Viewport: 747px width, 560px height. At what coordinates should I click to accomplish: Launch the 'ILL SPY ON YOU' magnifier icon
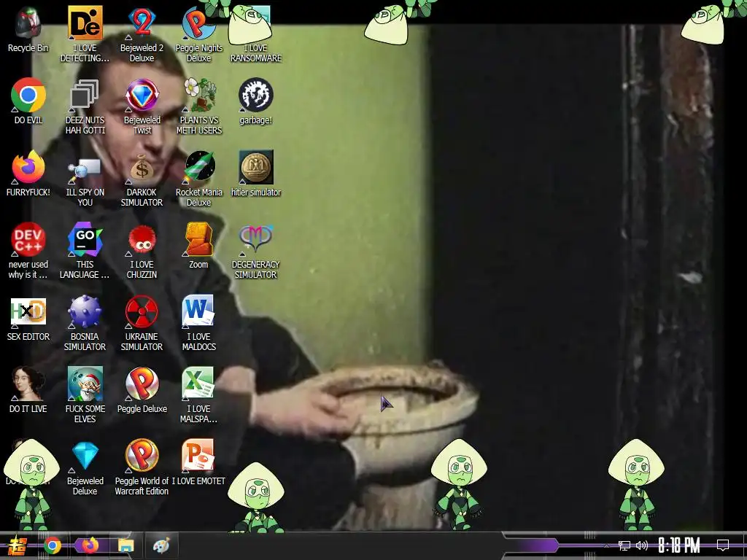coord(85,169)
